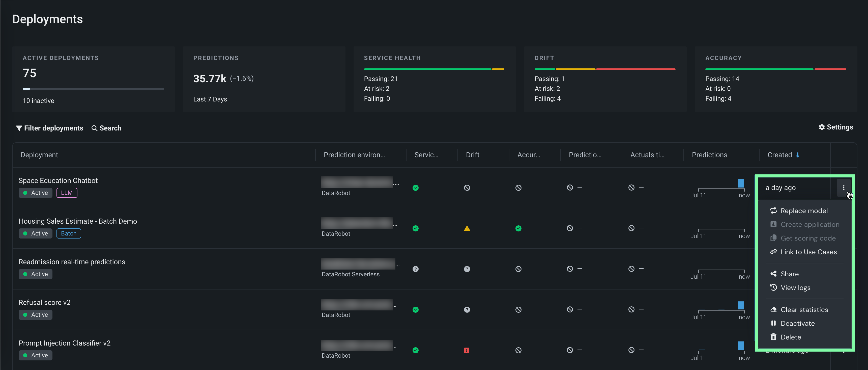Click the Filter deployments funnel icon
868x370 pixels.
click(x=19, y=128)
